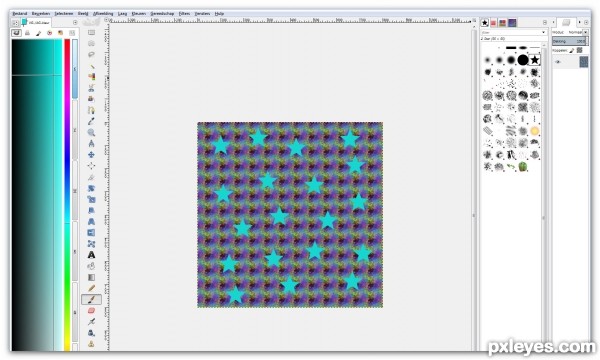The height and width of the screenshot is (360, 600).
Task: Select the Rectangle Select tool
Action: point(91,33)
